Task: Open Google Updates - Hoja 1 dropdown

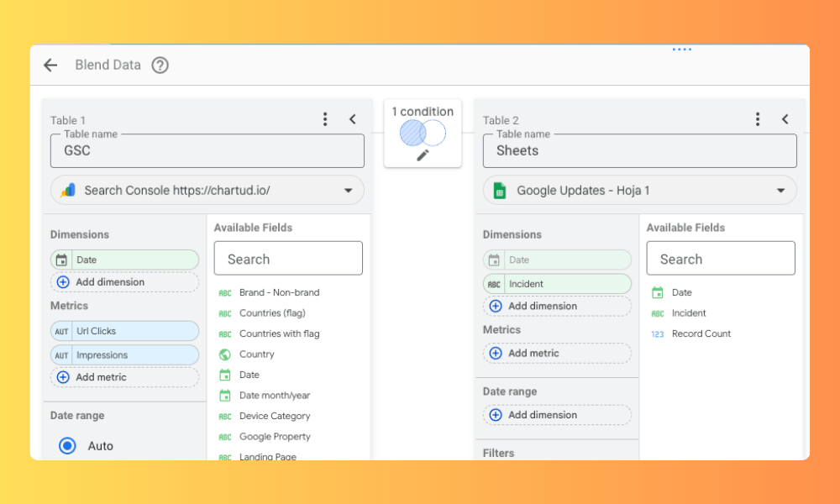Action: click(x=780, y=191)
